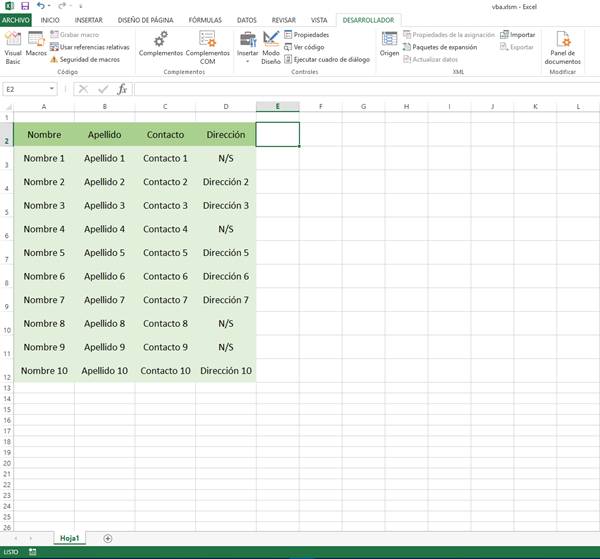600x559 pixels.
Task: Add a new sheet with plus button
Action: pyautogui.click(x=108, y=538)
